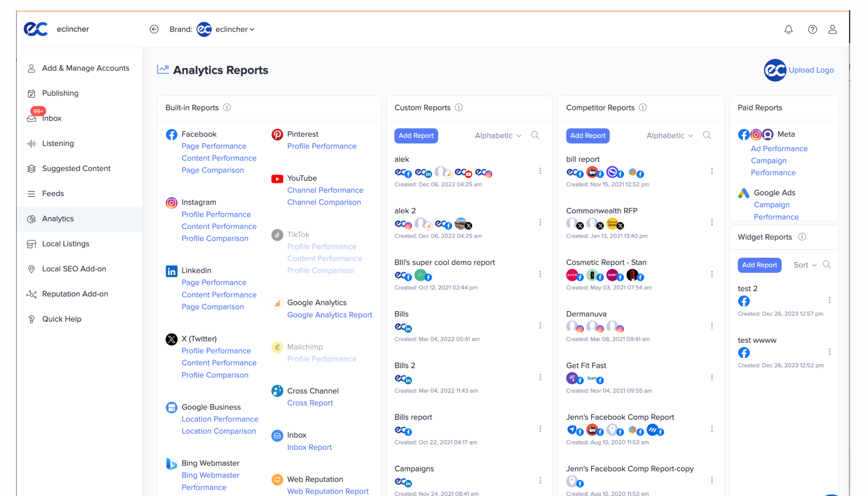868x496 pixels.
Task: Click the Custom Reports search magnifier icon
Action: click(x=535, y=135)
